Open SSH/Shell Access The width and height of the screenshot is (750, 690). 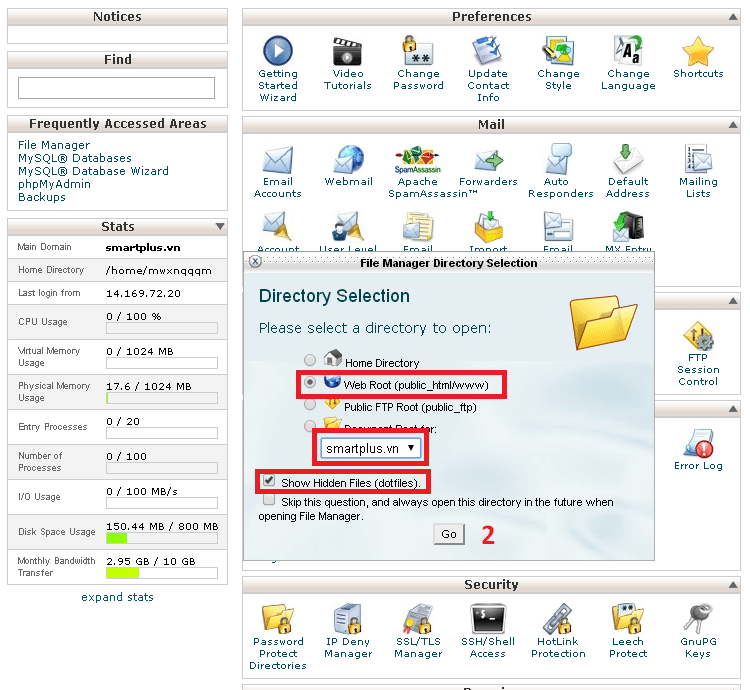(x=487, y=619)
